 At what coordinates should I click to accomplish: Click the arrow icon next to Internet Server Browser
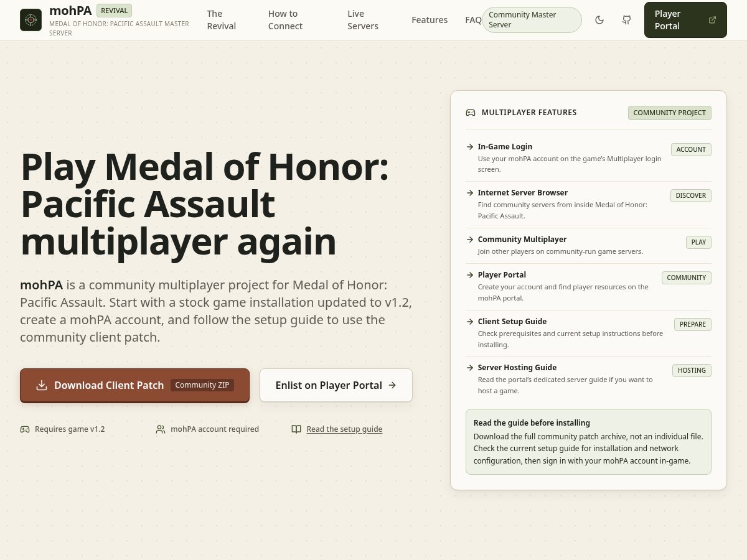coord(470,193)
